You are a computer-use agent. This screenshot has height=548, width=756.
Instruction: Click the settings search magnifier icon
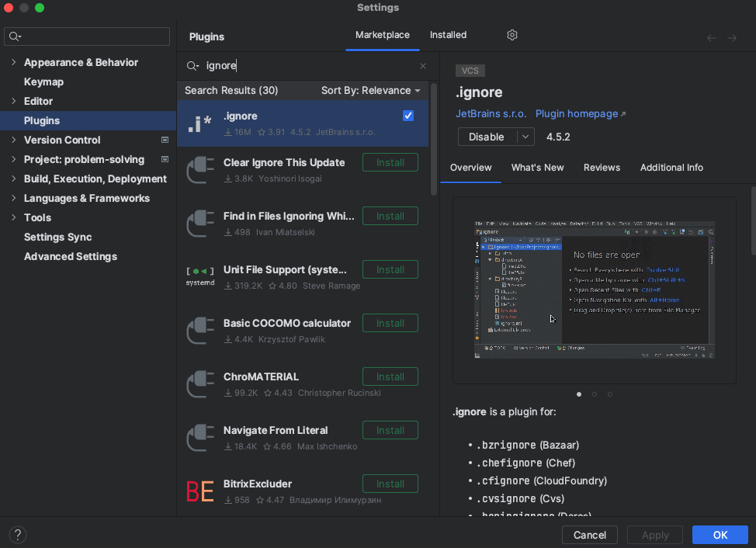click(15, 36)
